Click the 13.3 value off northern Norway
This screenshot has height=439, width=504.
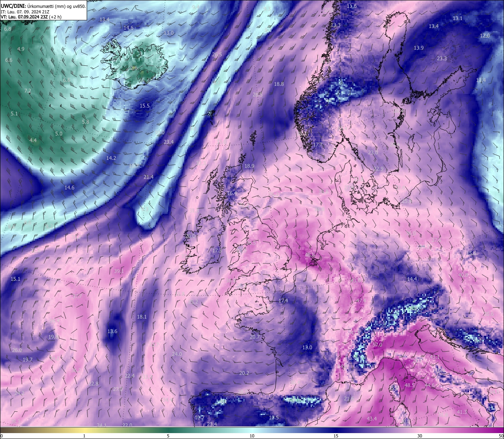335,25
